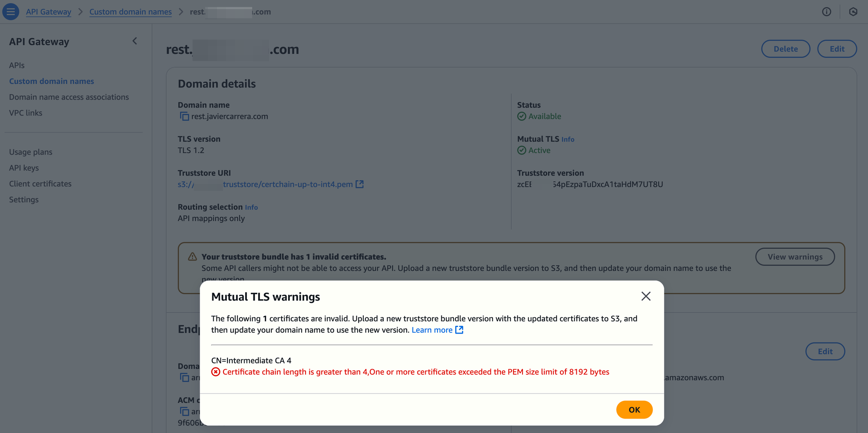Viewport: 868px width, 433px height.
Task: Click the TLS 1.2 value
Action: pyautogui.click(x=191, y=150)
